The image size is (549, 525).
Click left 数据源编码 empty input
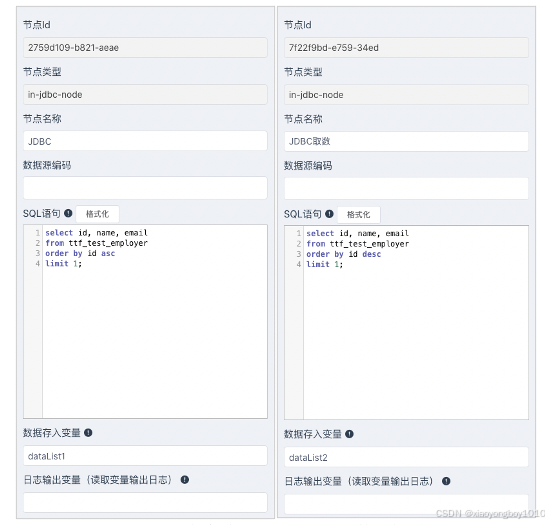tap(145, 188)
